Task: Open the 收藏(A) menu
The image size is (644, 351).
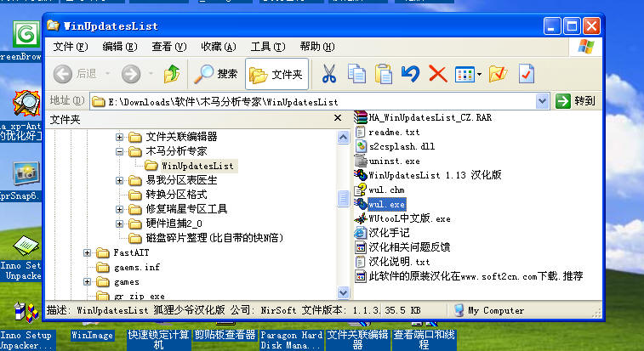Action: click(x=218, y=47)
